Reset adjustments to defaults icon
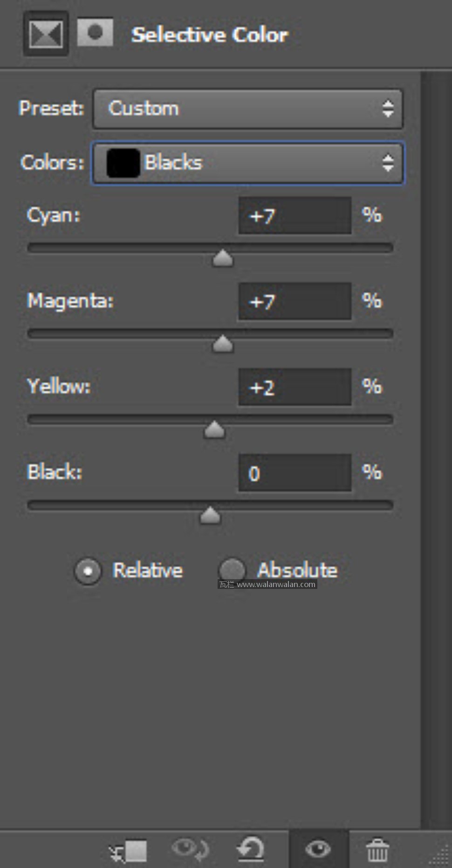The image size is (452, 868). tap(251, 849)
